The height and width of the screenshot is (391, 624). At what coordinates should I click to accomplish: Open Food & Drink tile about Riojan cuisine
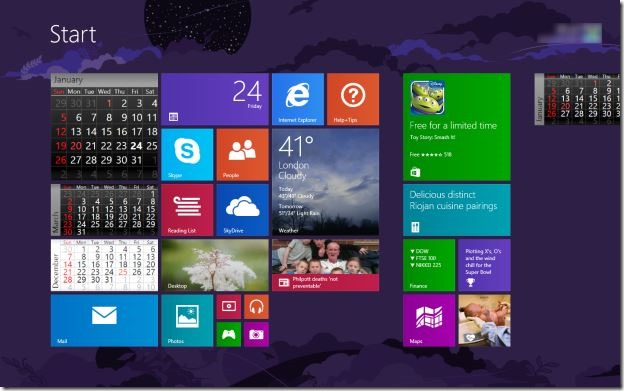pyautogui.click(x=457, y=210)
